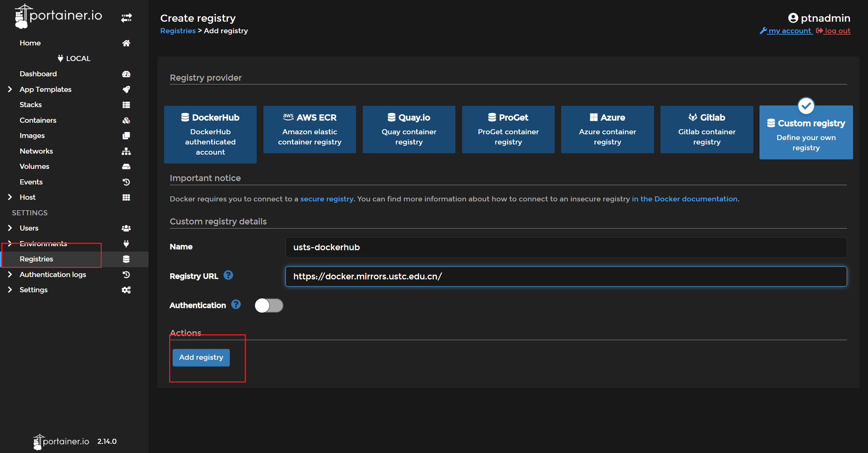Click the Stacks list icon
868x453 pixels.
(126, 105)
